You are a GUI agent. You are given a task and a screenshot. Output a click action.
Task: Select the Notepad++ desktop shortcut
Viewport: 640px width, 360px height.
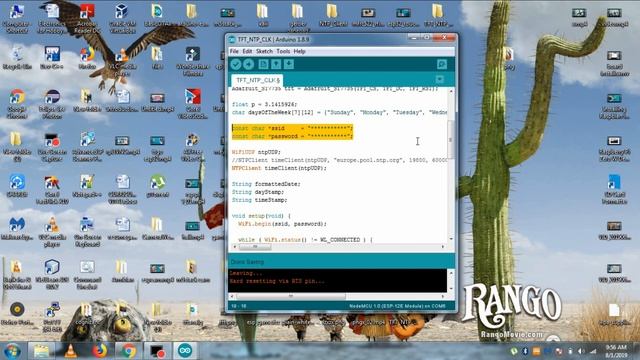tap(87, 186)
